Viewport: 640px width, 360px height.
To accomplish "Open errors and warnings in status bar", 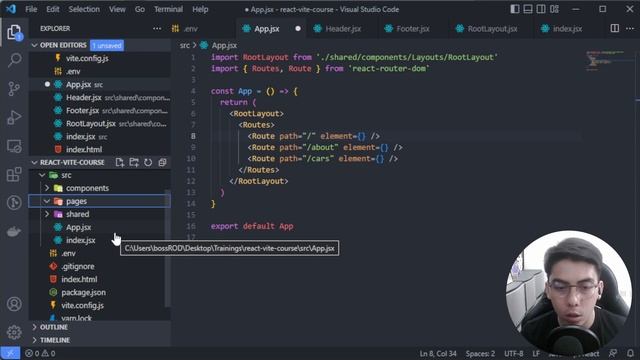I will click(40, 353).
